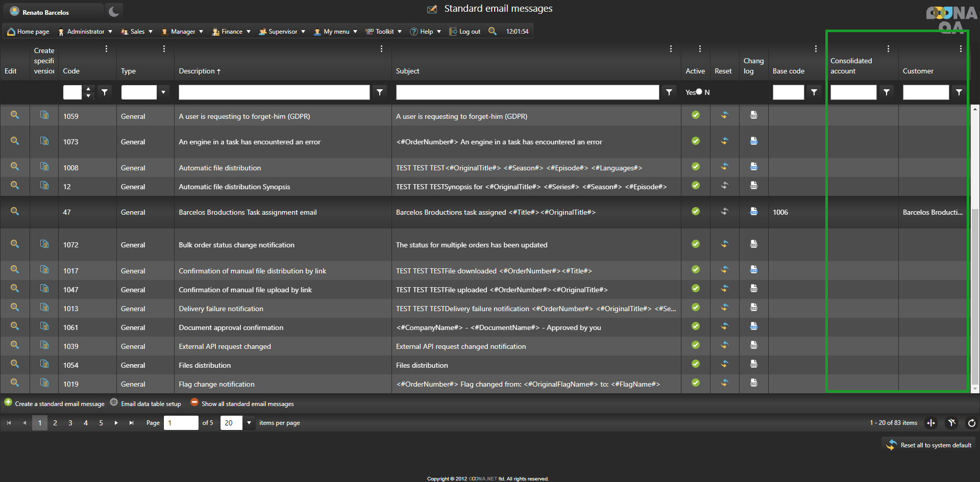Viewport: 980px width, 482px height.
Task: Toggle active checkmark for code 1072
Action: click(x=695, y=244)
